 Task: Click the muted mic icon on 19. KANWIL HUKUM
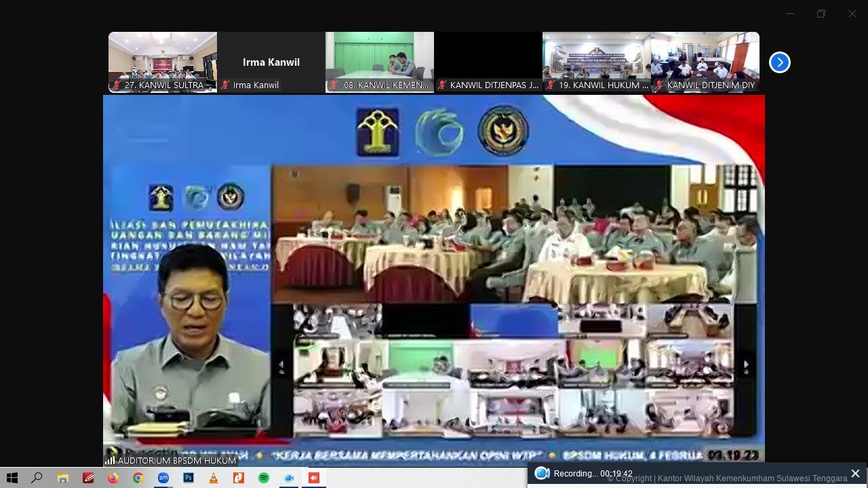pos(551,85)
